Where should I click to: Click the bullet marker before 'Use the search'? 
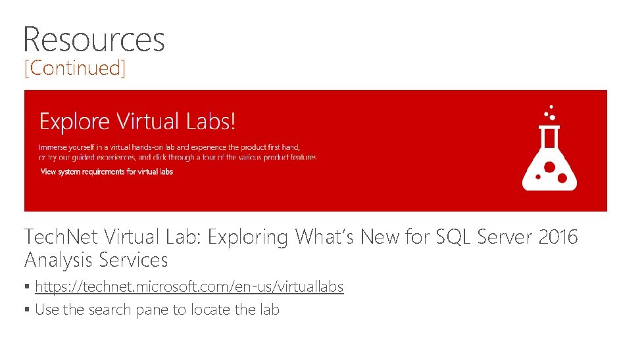point(27,310)
